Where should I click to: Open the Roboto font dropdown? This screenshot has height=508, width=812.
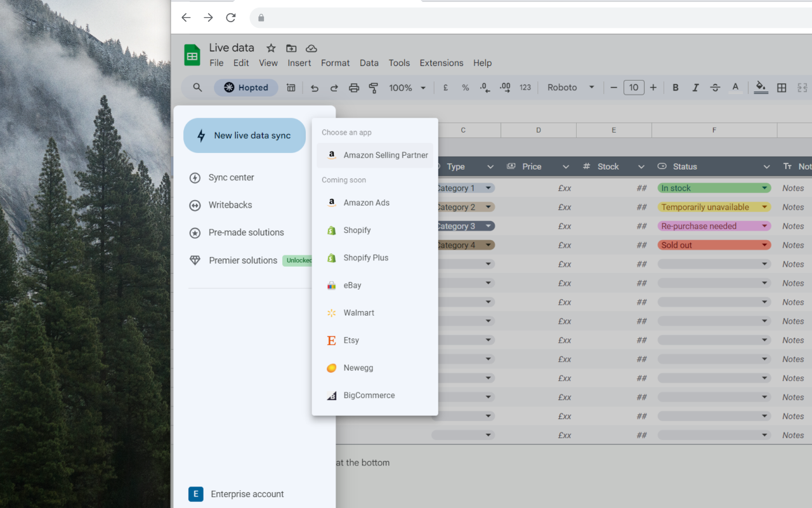(x=570, y=87)
